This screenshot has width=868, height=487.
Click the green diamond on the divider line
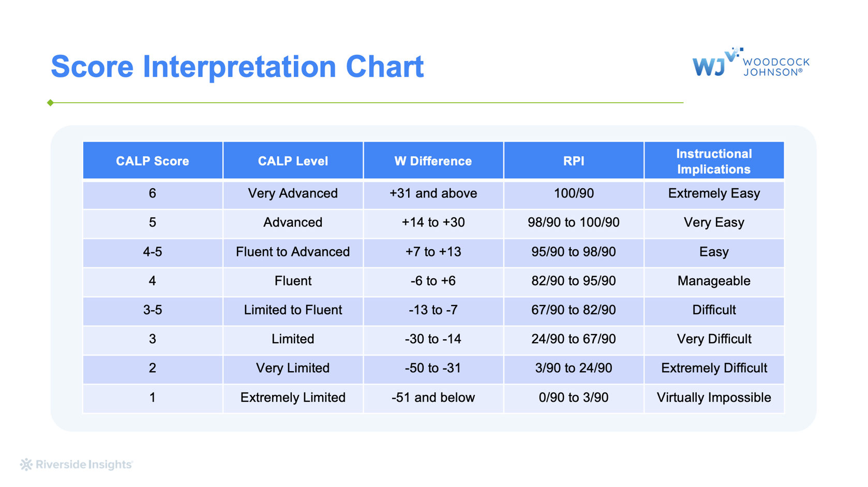[50, 102]
